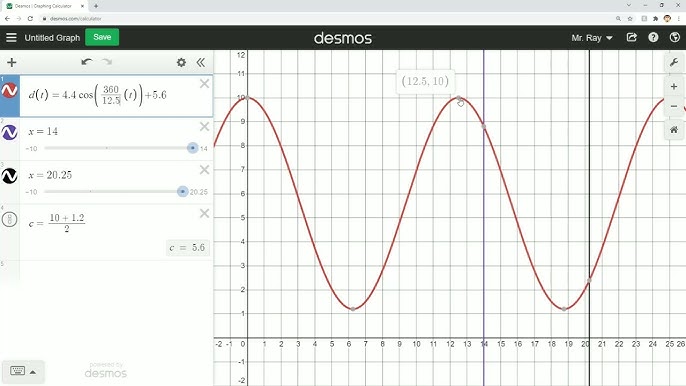686x386 pixels.
Task: Click the x=20.25 slider handle
Action: coord(182,192)
